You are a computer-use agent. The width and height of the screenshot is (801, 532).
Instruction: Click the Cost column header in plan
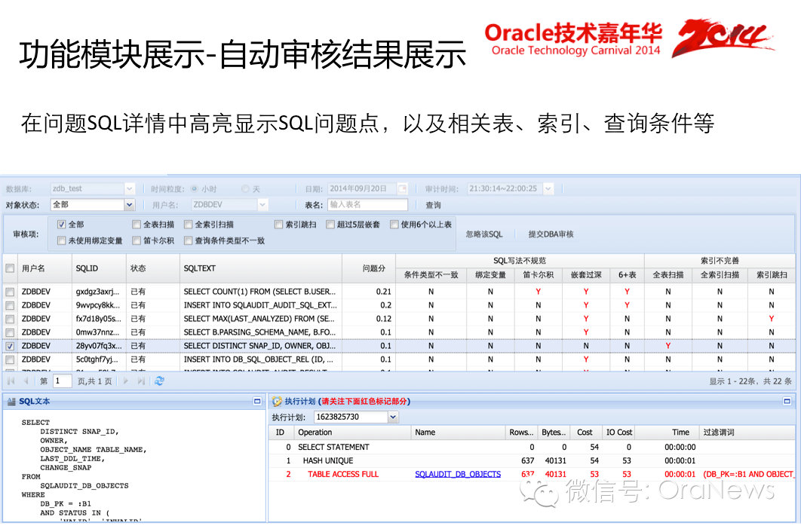[x=585, y=433]
